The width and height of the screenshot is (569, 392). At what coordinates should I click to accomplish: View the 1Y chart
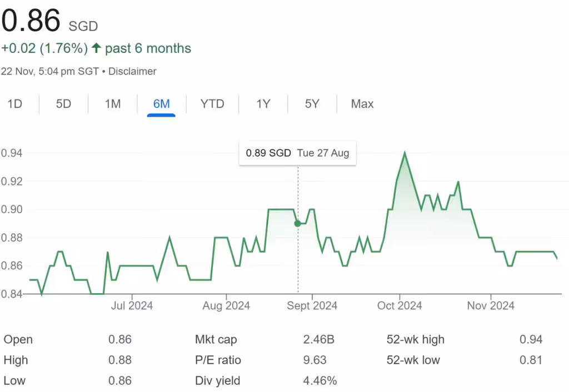click(x=263, y=104)
